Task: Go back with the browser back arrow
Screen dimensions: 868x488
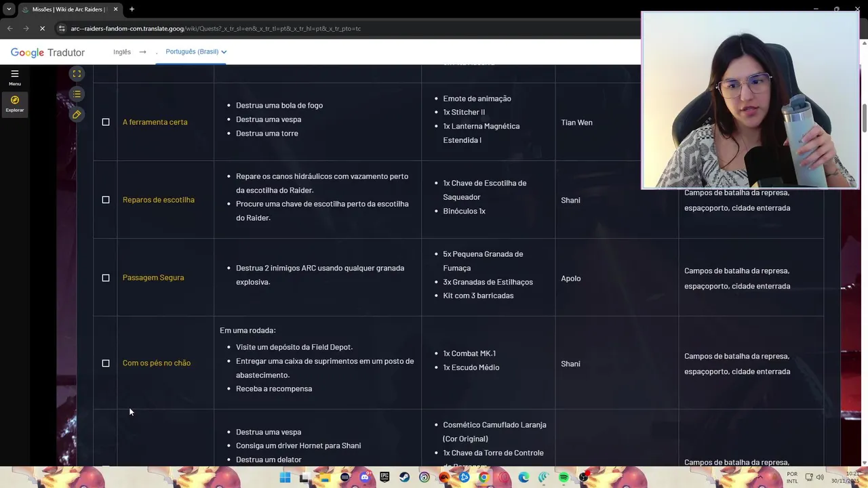Action: click(9, 28)
